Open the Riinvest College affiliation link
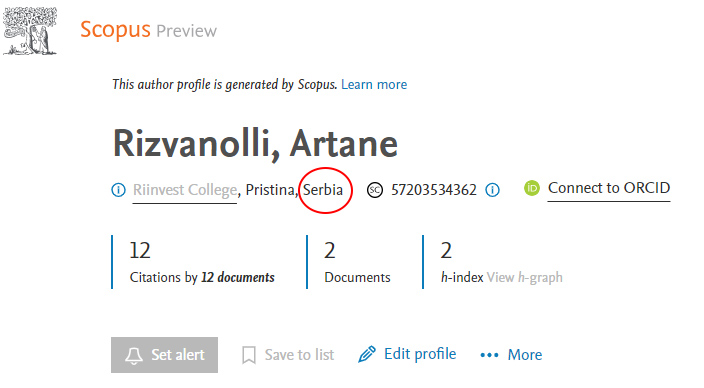This screenshot has width=704, height=388. (x=185, y=190)
